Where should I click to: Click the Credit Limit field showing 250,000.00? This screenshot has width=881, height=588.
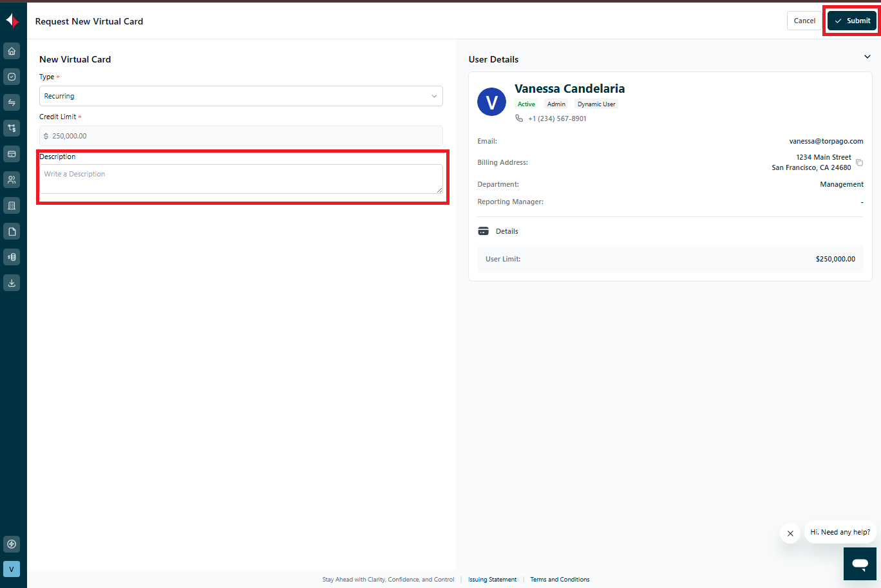(x=241, y=136)
